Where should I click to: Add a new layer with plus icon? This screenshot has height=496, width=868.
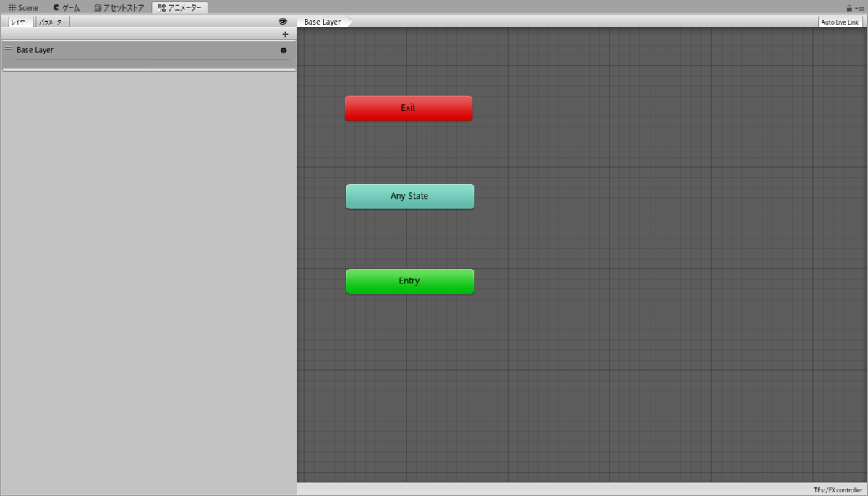click(285, 34)
